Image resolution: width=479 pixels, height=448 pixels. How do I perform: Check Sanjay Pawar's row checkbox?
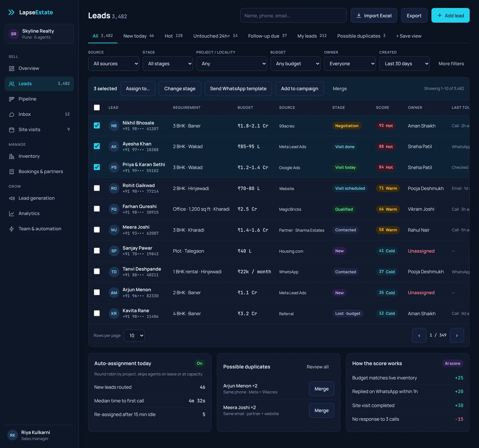pyautogui.click(x=97, y=251)
